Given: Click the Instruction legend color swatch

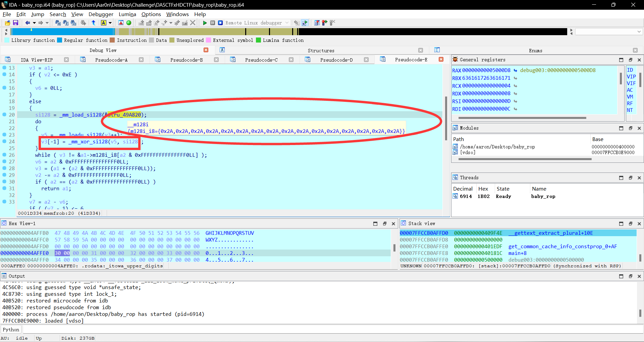Looking at the screenshot, I should click(x=112, y=40).
